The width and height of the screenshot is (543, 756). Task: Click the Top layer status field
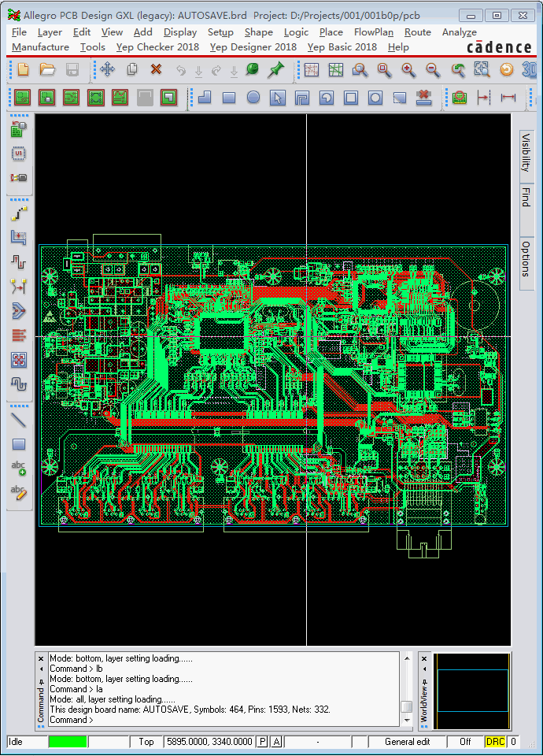[146, 742]
